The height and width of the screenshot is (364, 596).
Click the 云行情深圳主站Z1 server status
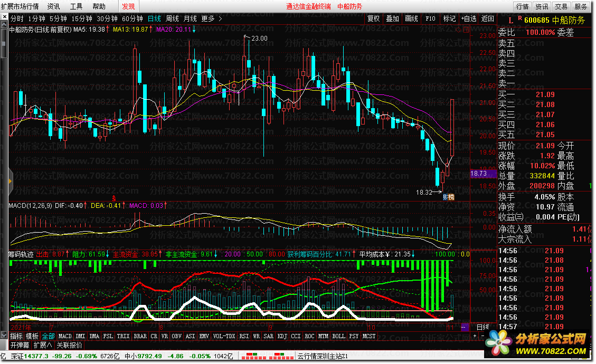(x=323, y=356)
